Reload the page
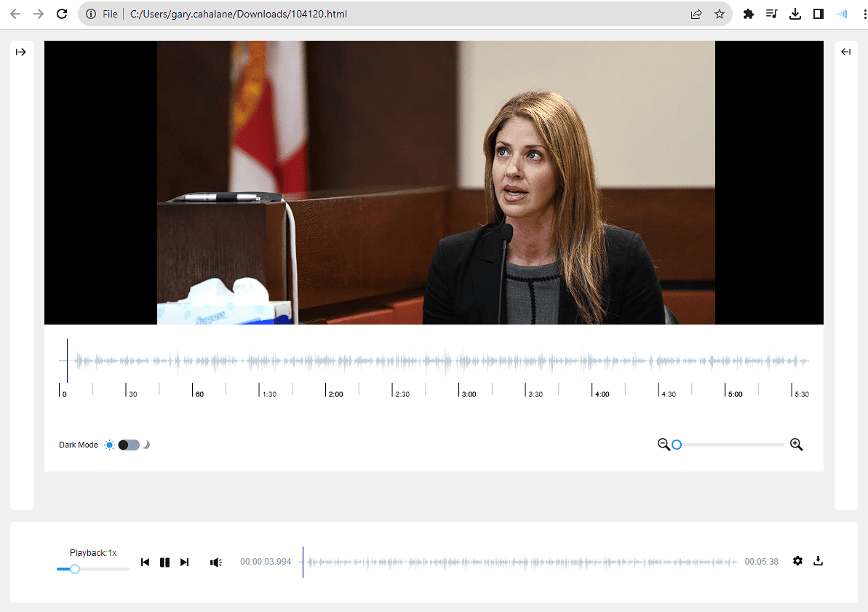This screenshot has width=868, height=612. [62, 14]
